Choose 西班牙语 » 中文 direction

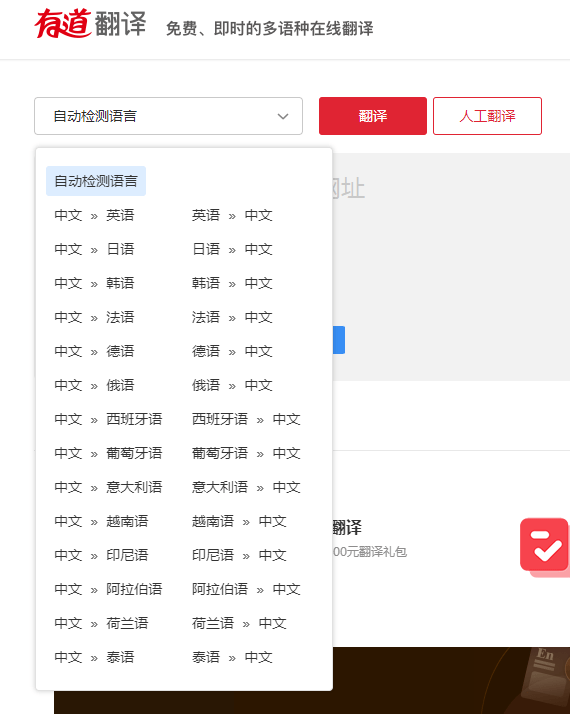point(246,419)
